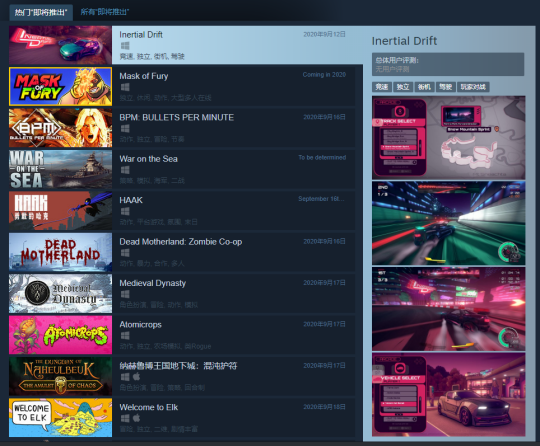Click the Mask of Fury capsule image
Screen dimensions: 540x446
coord(61,86)
